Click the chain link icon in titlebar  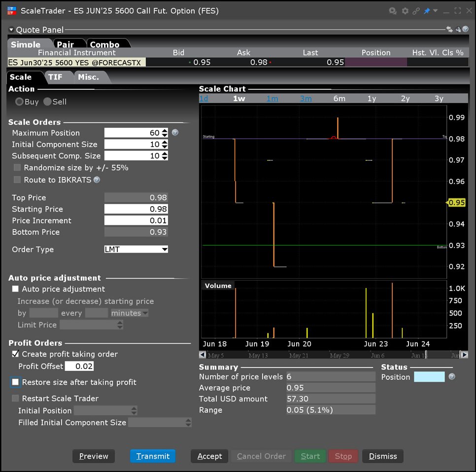(417, 11)
